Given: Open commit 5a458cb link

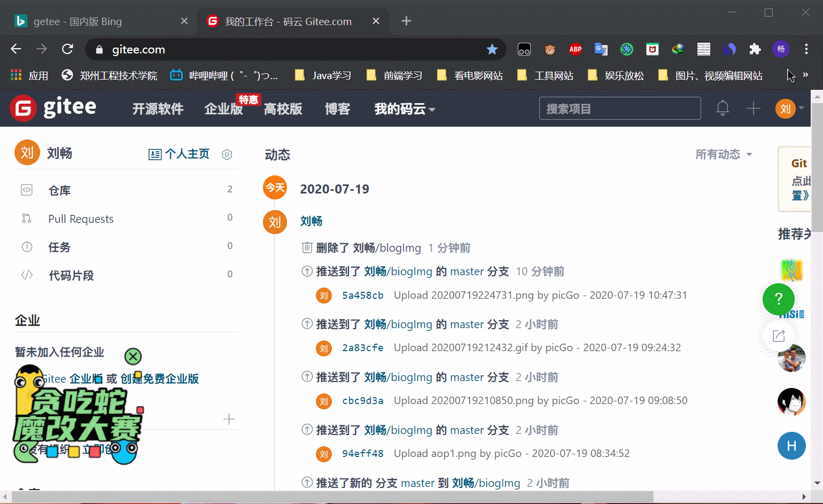Looking at the screenshot, I should coord(363,295).
